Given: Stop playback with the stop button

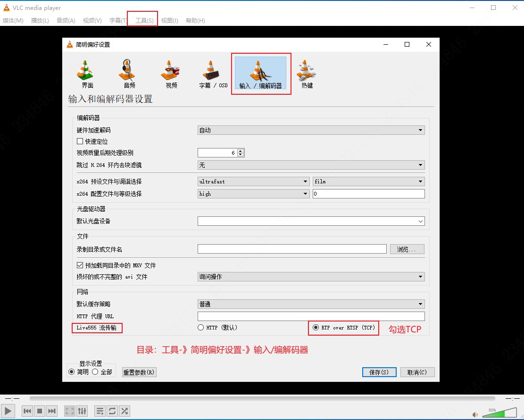Looking at the screenshot, I should (x=40, y=411).
